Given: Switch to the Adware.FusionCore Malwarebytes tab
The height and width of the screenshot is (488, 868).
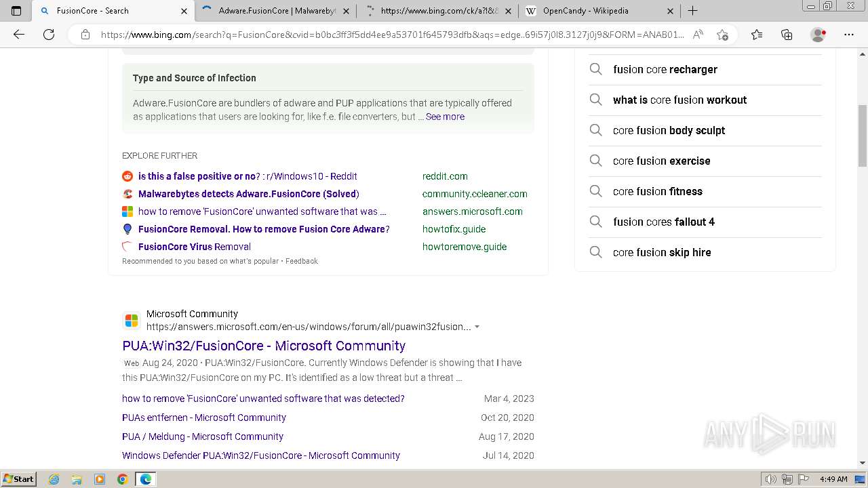Looking at the screenshot, I should coord(277,11).
